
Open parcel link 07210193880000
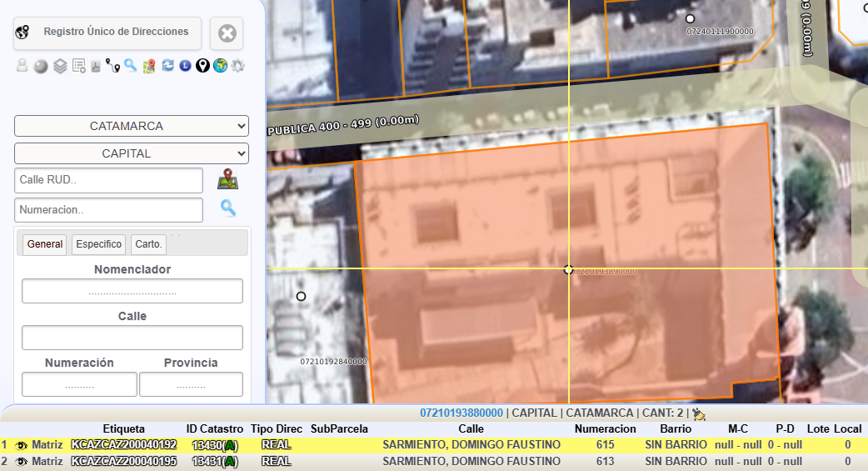(x=461, y=413)
